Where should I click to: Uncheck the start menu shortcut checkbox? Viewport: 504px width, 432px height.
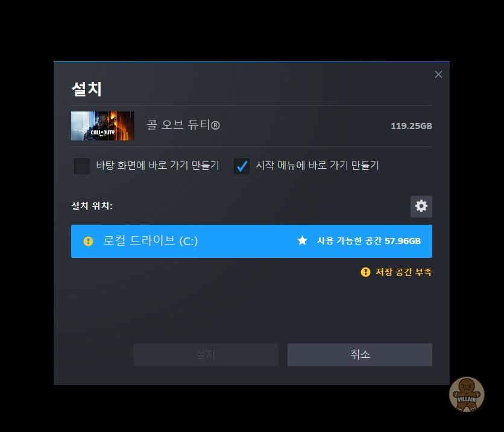242,166
